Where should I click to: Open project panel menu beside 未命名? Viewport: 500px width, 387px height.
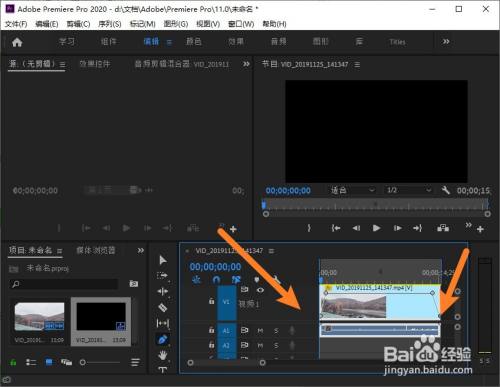point(59,251)
